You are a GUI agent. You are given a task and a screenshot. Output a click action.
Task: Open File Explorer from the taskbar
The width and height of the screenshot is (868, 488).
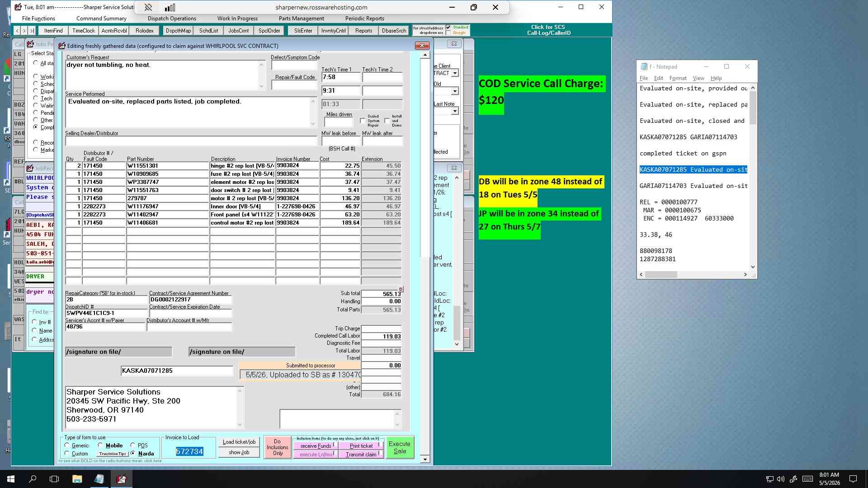[x=77, y=479]
